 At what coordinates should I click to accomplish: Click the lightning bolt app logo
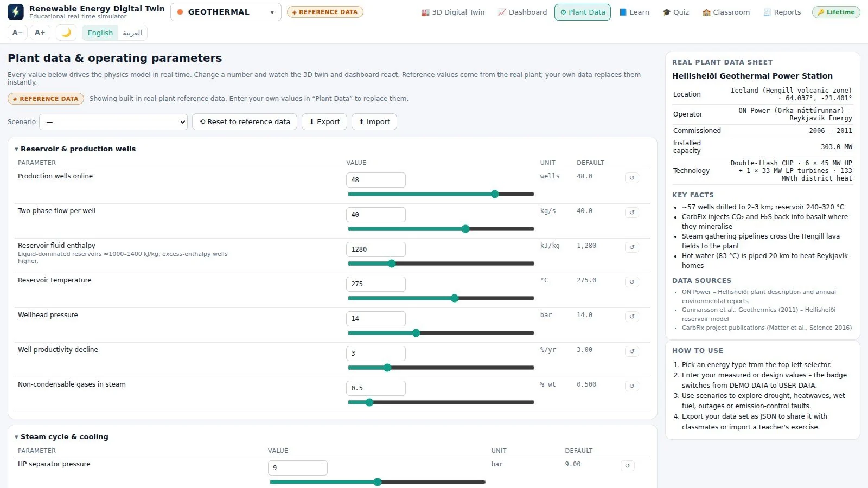pos(16,12)
